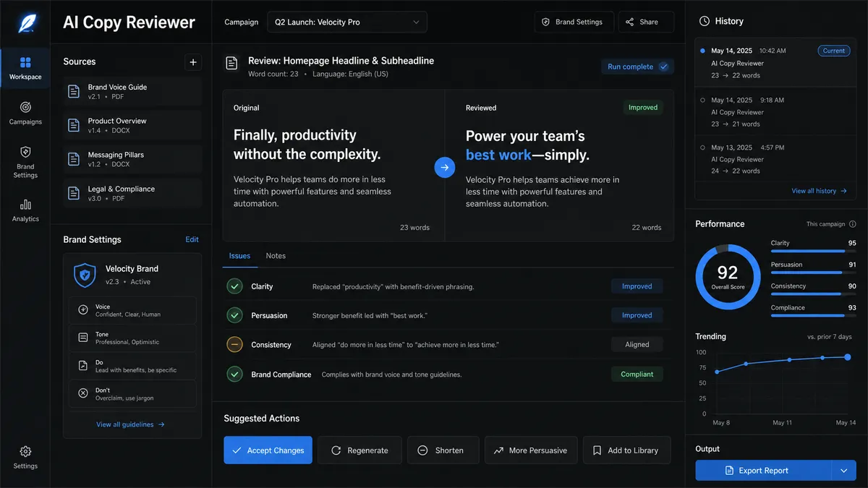This screenshot has width=868, height=488.
Task: Click the Velocity Brand shield icon
Action: (85, 275)
